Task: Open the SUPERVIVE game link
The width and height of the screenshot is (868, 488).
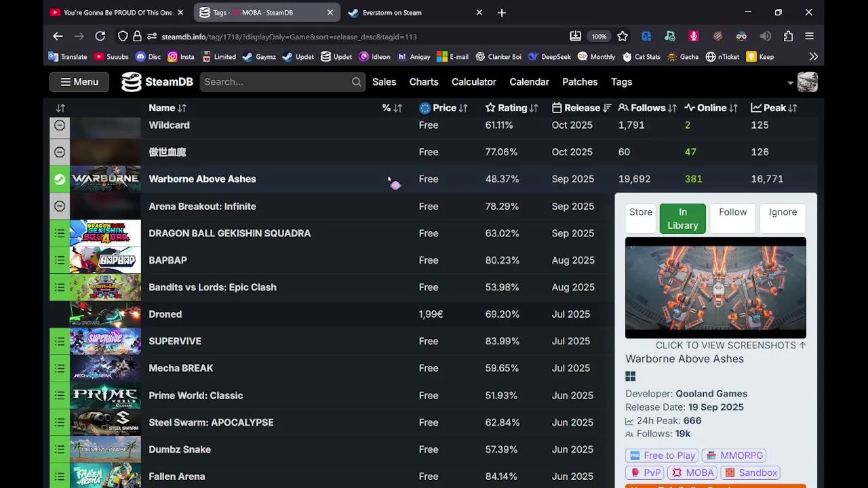Action: (x=175, y=341)
